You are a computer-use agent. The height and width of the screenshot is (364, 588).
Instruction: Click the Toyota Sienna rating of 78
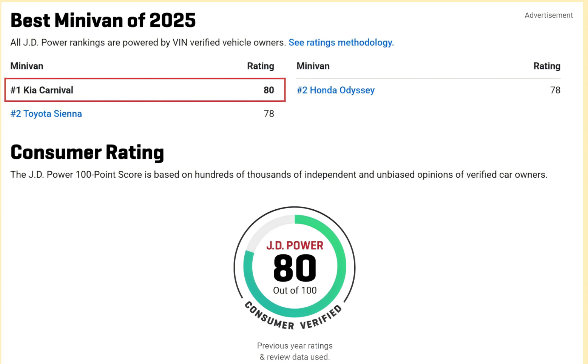coord(269,114)
